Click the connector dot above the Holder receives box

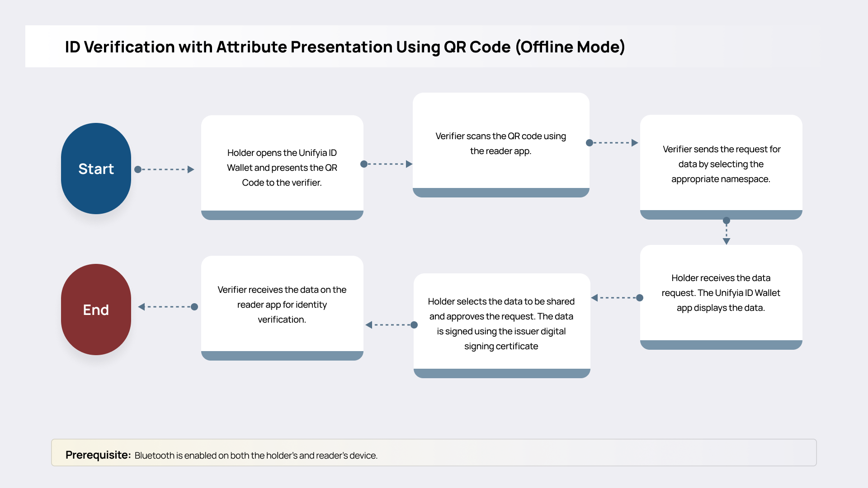click(726, 221)
